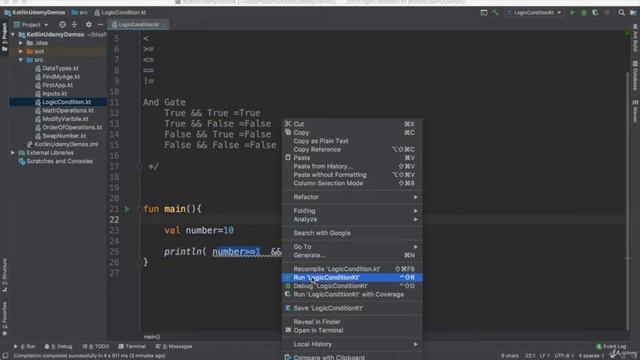Choose Paste from History entry
Image resolution: width=640 pixels, height=360 pixels.
(x=352, y=166)
